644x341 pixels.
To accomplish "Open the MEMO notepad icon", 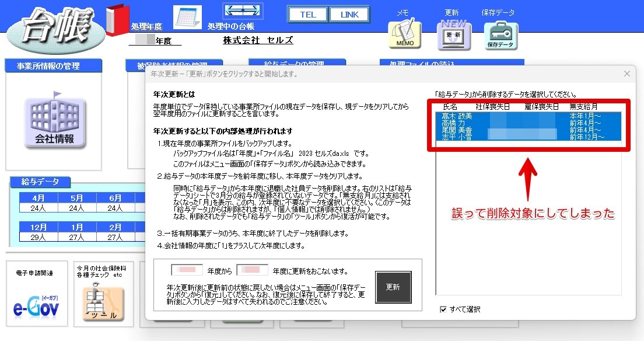I will 405,34.
